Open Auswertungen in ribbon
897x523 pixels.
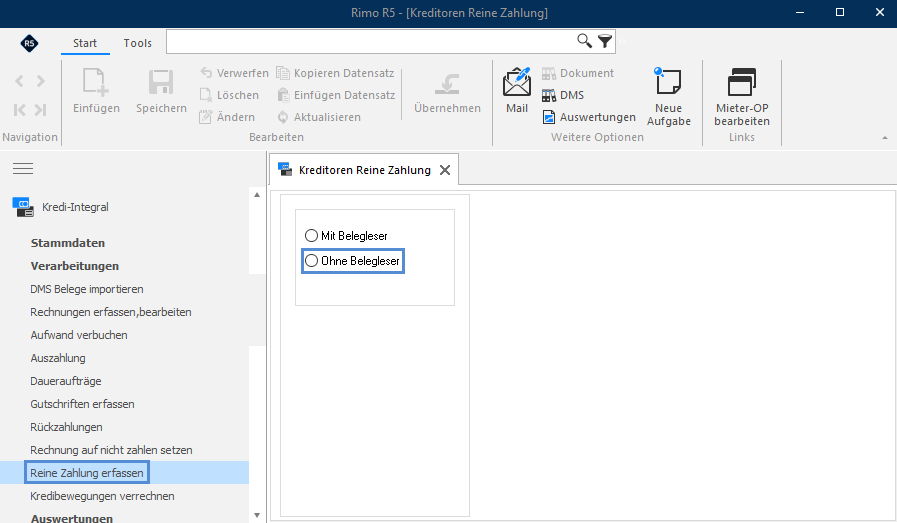pos(589,117)
